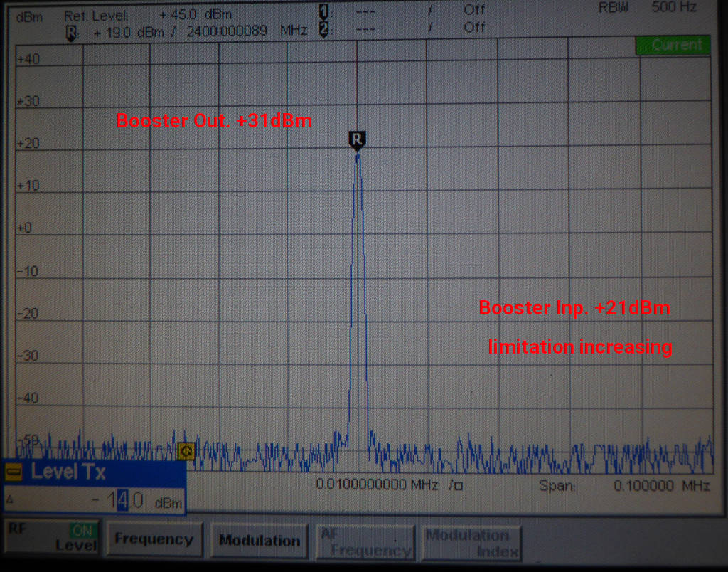Click the 0.0100000000 MHz per division readout

click(x=389, y=485)
